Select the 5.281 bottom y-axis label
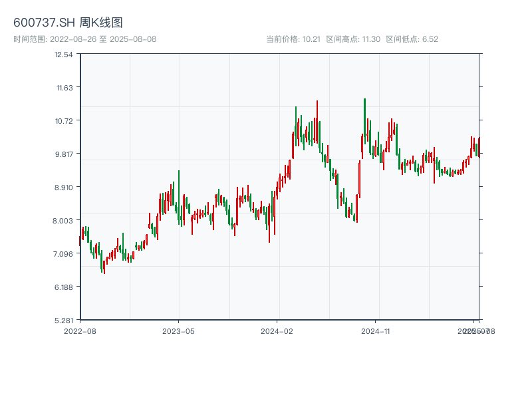This screenshot has height=399, width=532. pos(64,321)
